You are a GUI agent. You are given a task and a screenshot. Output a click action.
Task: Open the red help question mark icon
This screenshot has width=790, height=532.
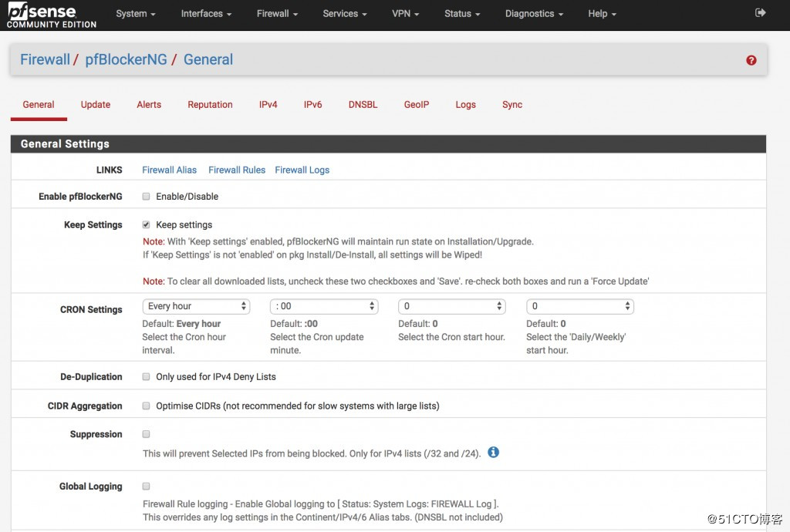tap(751, 60)
